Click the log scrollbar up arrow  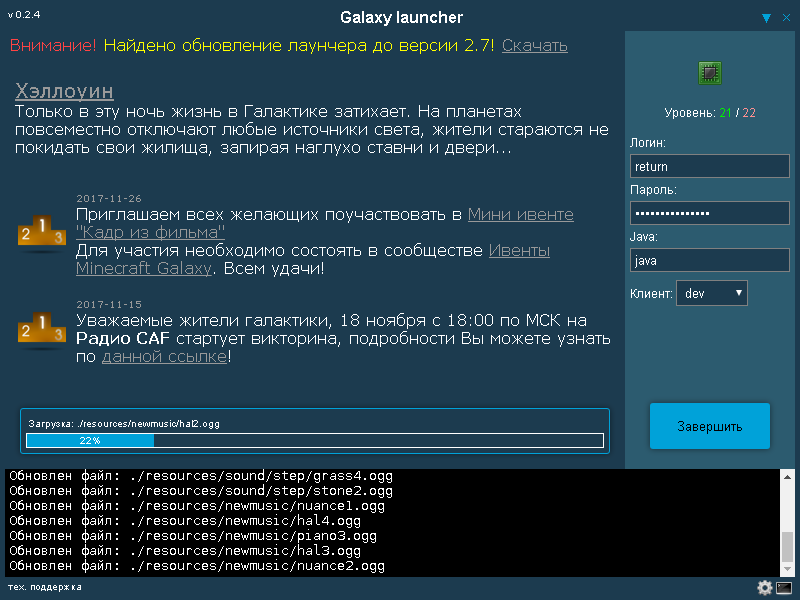coord(787,477)
